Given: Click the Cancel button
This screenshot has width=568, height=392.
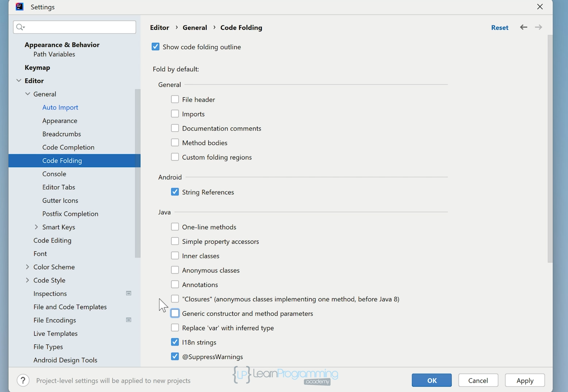Looking at the screenshot, I should coord(478,380).
